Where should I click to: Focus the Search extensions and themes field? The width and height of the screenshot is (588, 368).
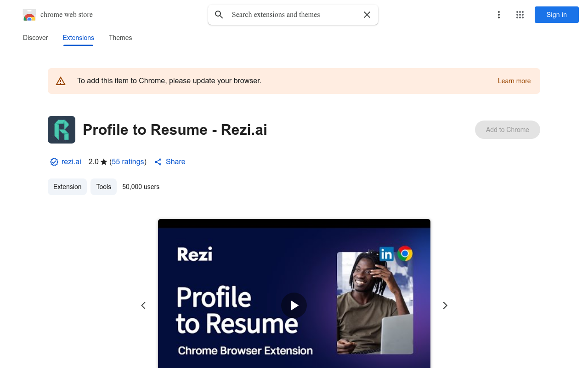293,15
